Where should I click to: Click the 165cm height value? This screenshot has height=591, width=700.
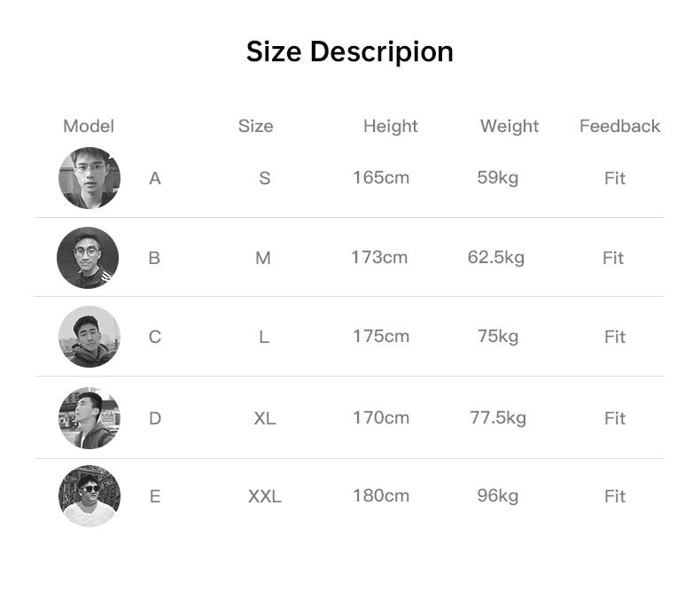coord(381,177)
